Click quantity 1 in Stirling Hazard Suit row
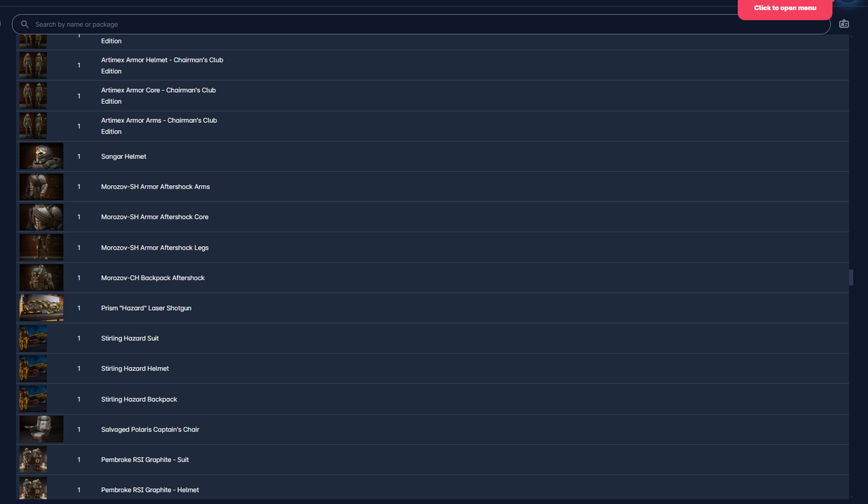The height and width of the screenshot is (504, 868). [79, 338]
